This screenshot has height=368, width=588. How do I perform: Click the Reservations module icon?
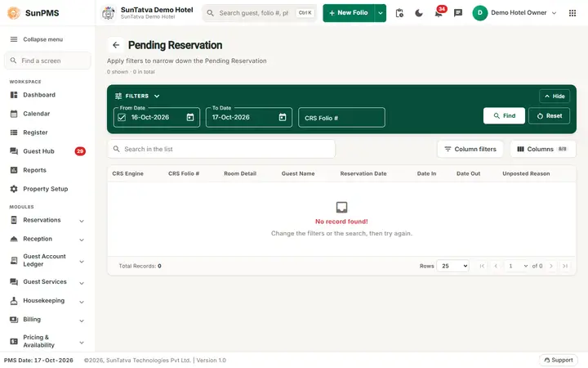[14, 220]
